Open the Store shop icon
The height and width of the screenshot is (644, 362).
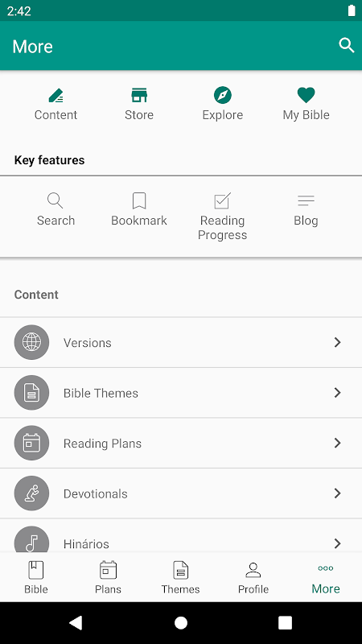(x=139, y=95)
